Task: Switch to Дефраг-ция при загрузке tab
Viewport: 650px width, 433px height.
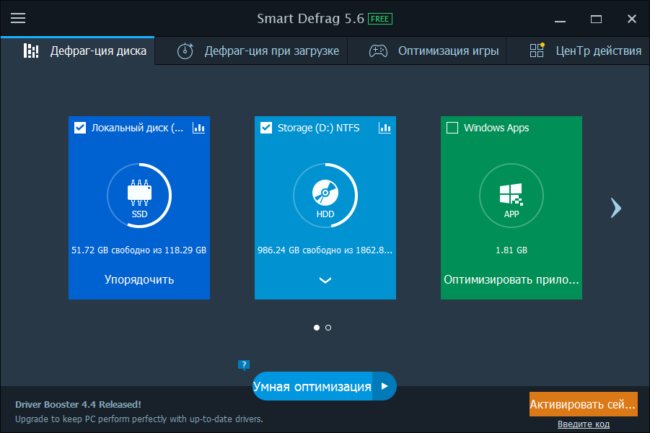Action: point(259,51)
